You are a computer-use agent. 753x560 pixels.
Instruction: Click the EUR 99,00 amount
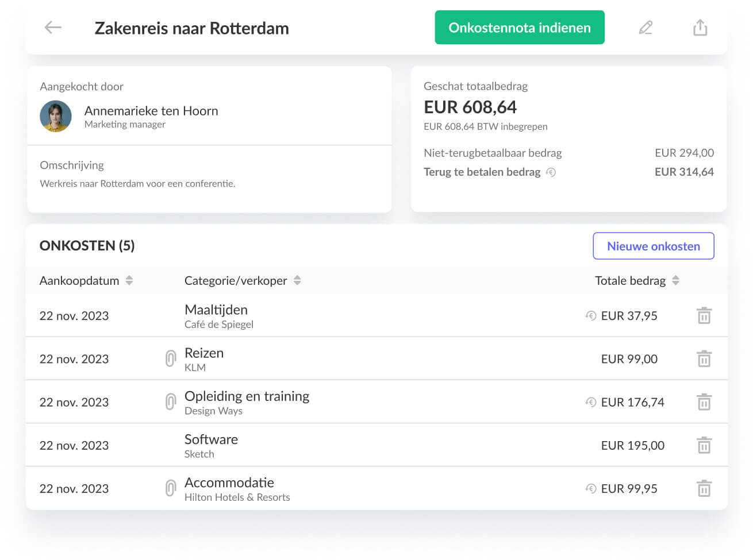[629, 359]
